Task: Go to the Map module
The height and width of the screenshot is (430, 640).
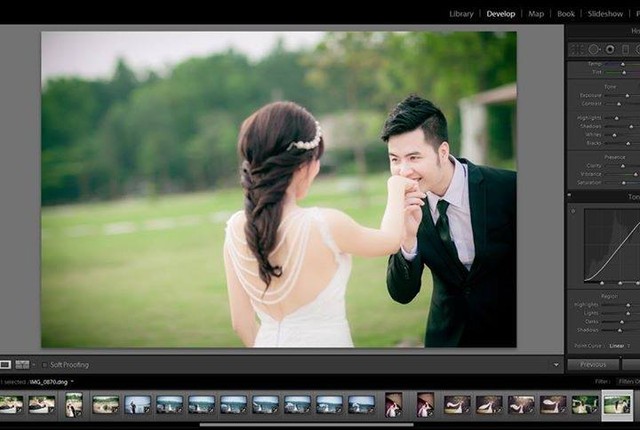Action: point(536,14)
